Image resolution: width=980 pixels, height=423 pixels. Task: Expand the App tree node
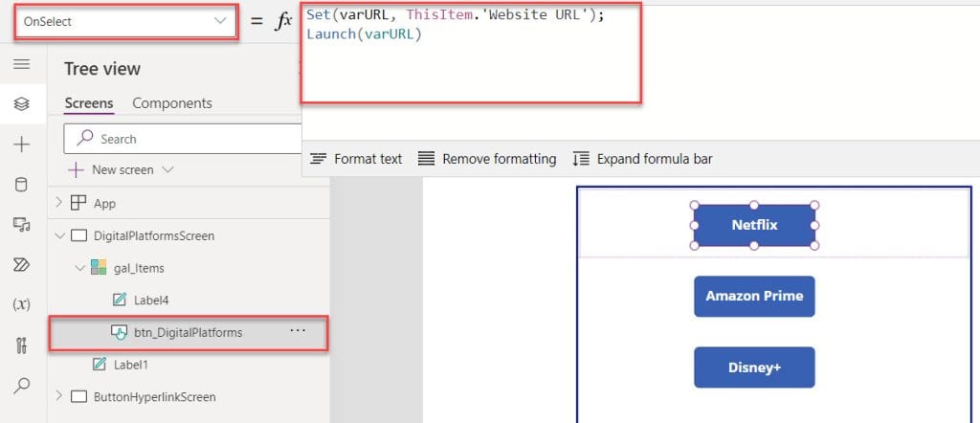59,203
